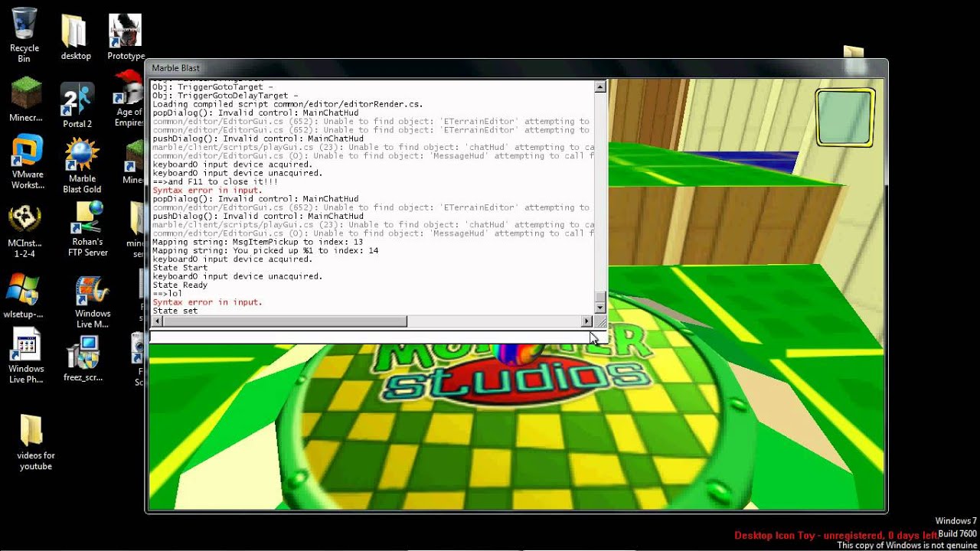
Task: Click the console vertical scrollbar up arrow
Action: 600,87
